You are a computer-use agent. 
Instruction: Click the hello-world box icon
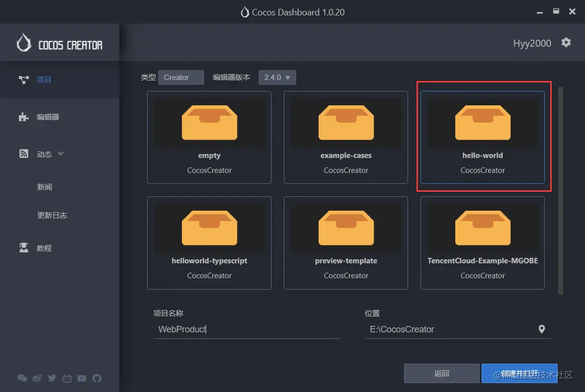483,123
